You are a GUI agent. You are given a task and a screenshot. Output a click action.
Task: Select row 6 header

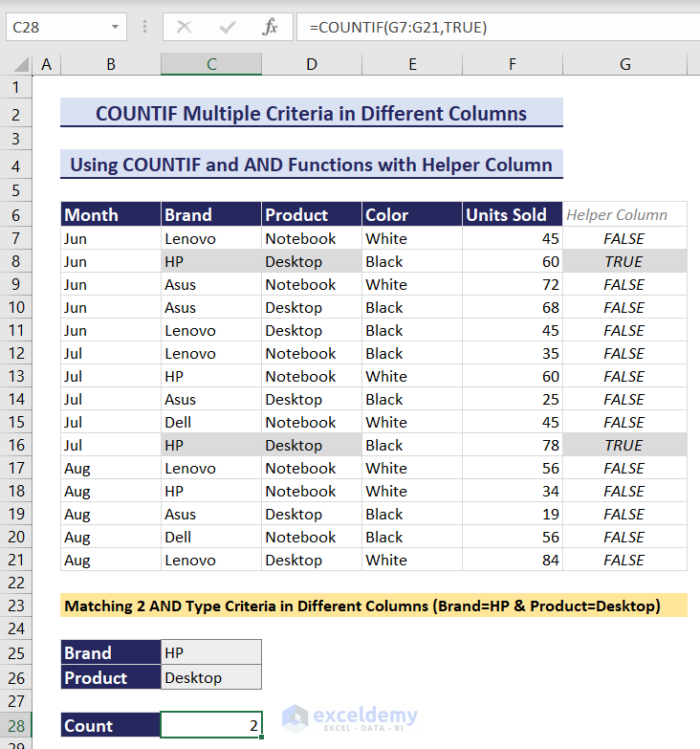coord(15,215)
